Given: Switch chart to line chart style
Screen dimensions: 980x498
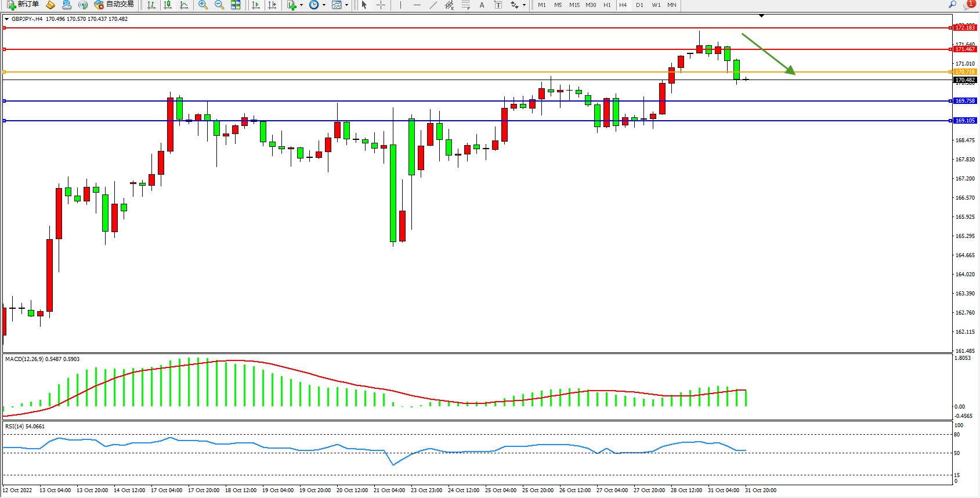Looking at the screenshot, I should pos(184,5).
